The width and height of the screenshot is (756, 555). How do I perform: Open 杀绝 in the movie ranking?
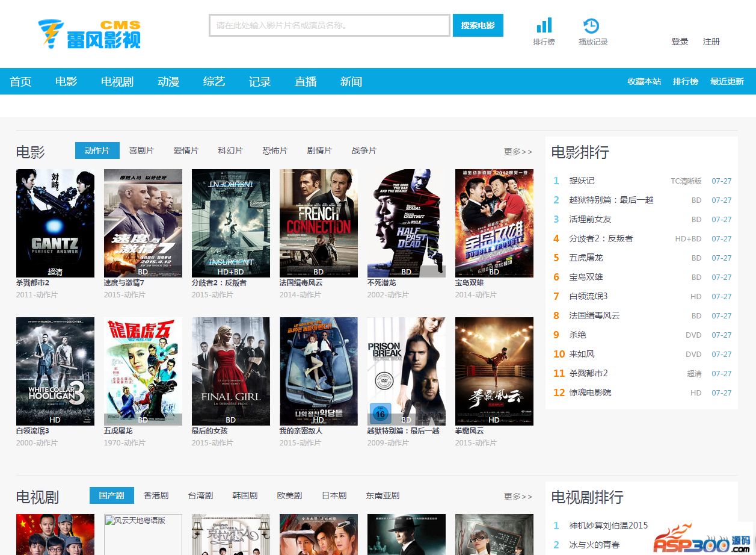pyautogui.click(x=577, y=335)
